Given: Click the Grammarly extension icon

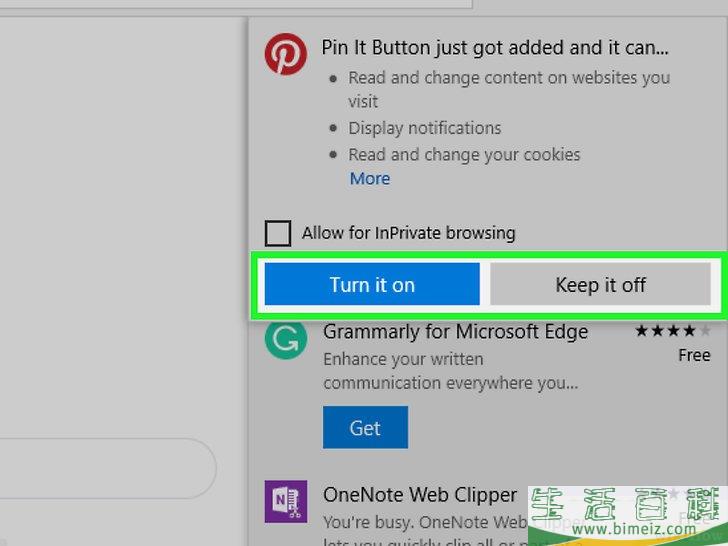Looking at the screenshot, I should click(286, 340).
